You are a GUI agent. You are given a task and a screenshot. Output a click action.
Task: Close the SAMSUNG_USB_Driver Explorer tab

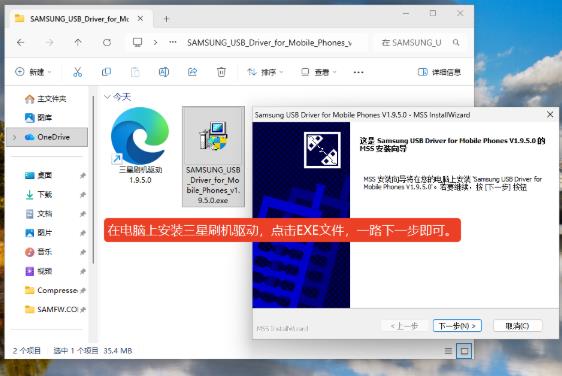(140, 19)
